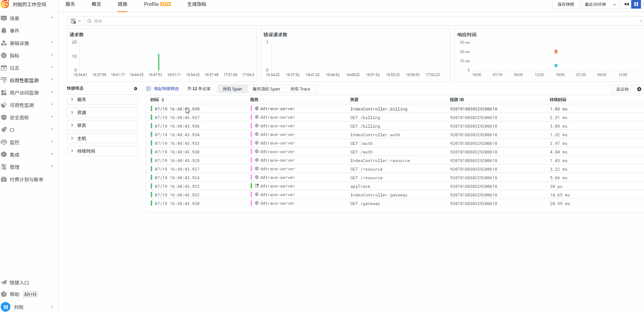644x312 pixels.
Task: Click the 5.66 ms duration value
Action: click(559, 178)
